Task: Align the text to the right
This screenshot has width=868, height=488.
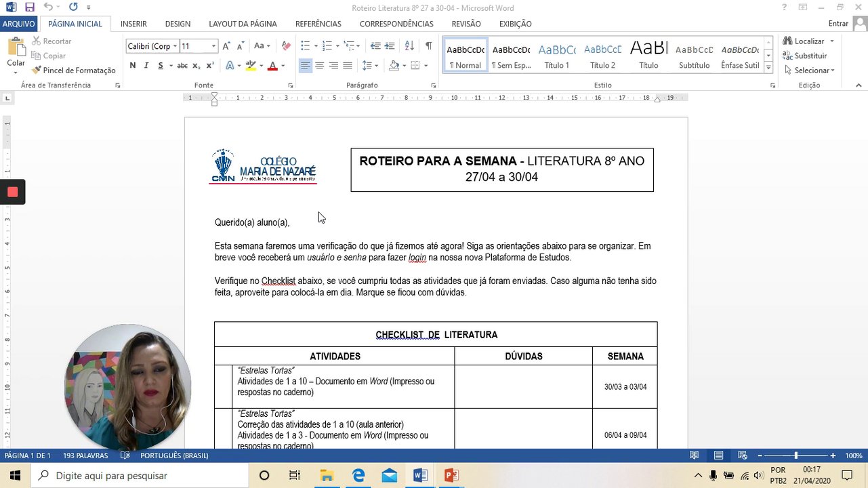Action: click(x=333, y=66)
